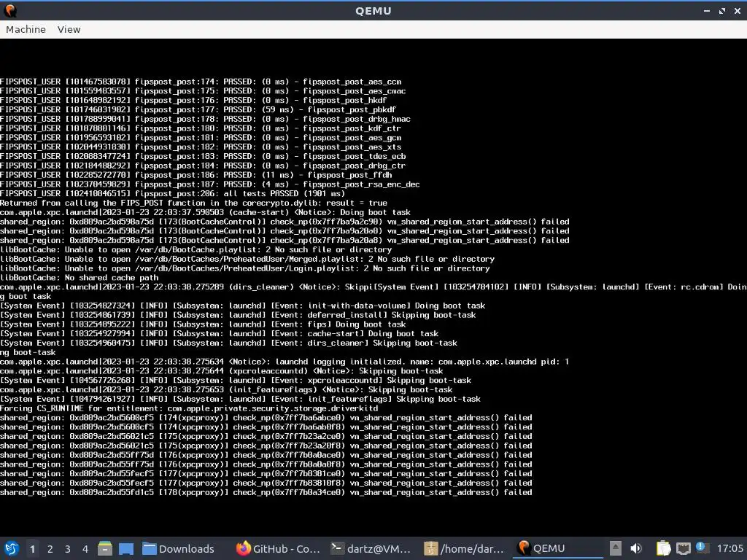Open the application start menu
This screenshot has height=560, width=747.
click(x=11, y=548)
